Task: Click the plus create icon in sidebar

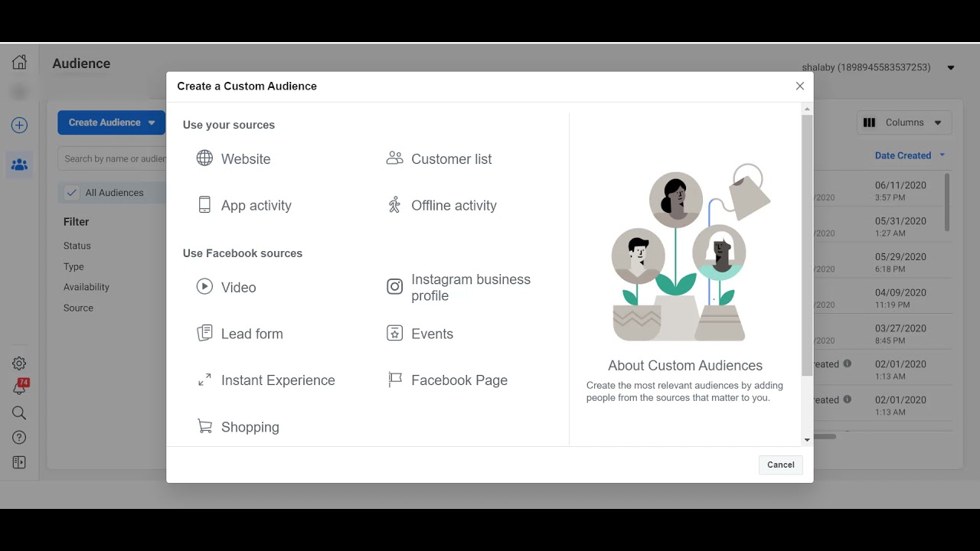Action: pyautogui.click(x=19, y=126)
